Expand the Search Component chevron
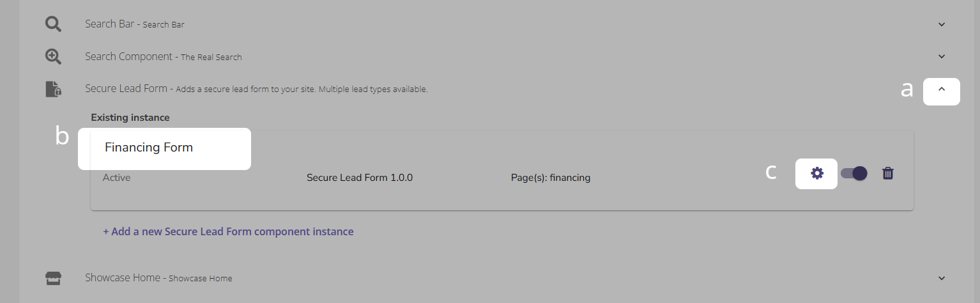 point(941,56)
